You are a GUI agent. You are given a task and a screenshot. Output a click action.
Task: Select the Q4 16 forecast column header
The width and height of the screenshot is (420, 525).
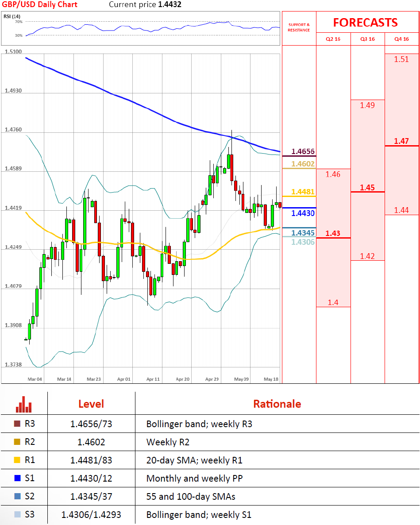click(x=401, y=39)
